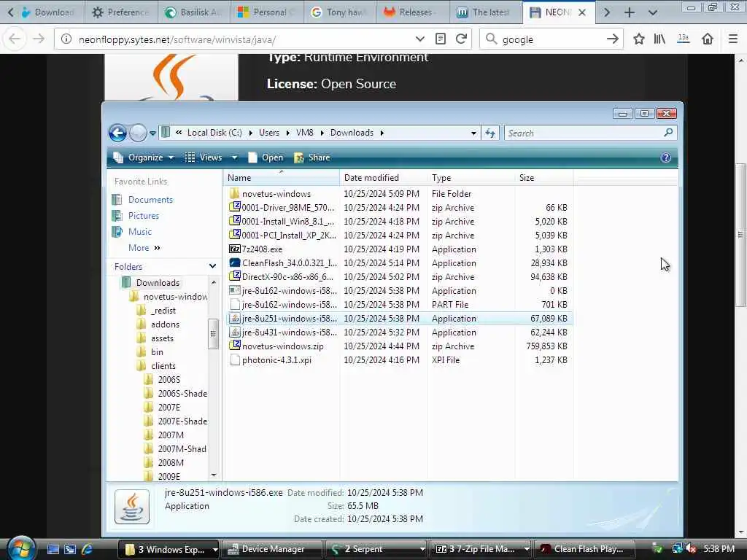Click the Java icon in the details pane
Screen dimensions: 747x560
(x=132, y=507)
